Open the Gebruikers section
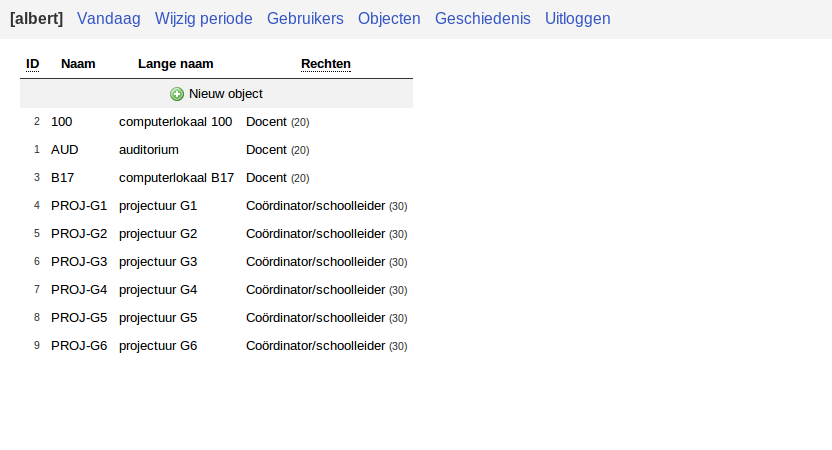Image resolution: width=832 pixels, height=450 pixels. [305, 18]
